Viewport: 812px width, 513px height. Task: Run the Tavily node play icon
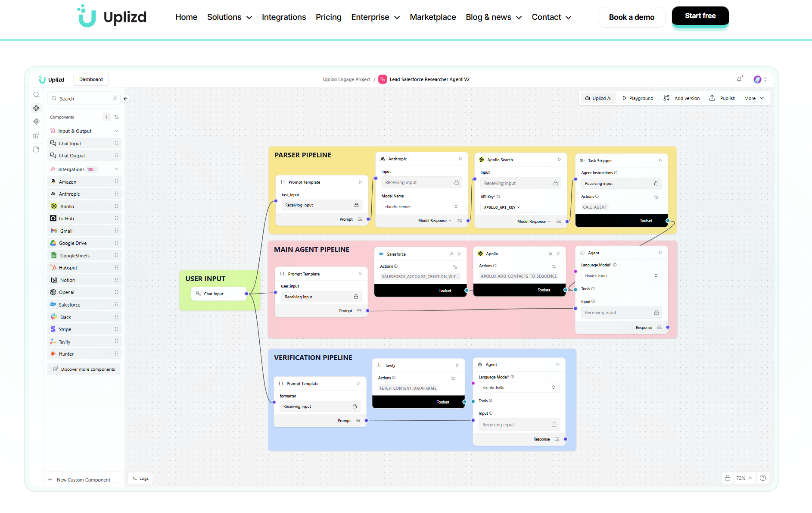457,365
